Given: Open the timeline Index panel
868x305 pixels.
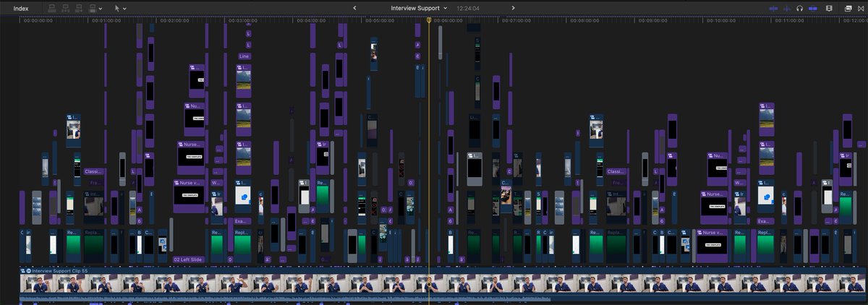Looking at the screenshot, I should pos(21,8).
